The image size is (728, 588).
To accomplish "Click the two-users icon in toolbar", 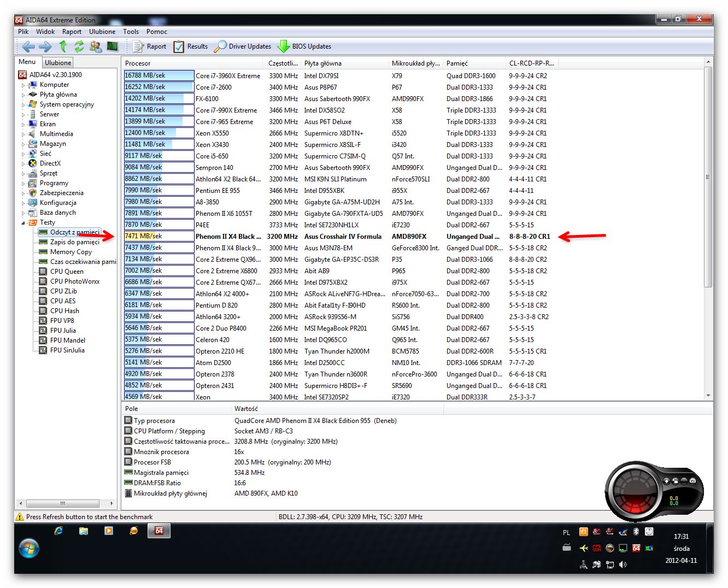I will coord(96,46).
